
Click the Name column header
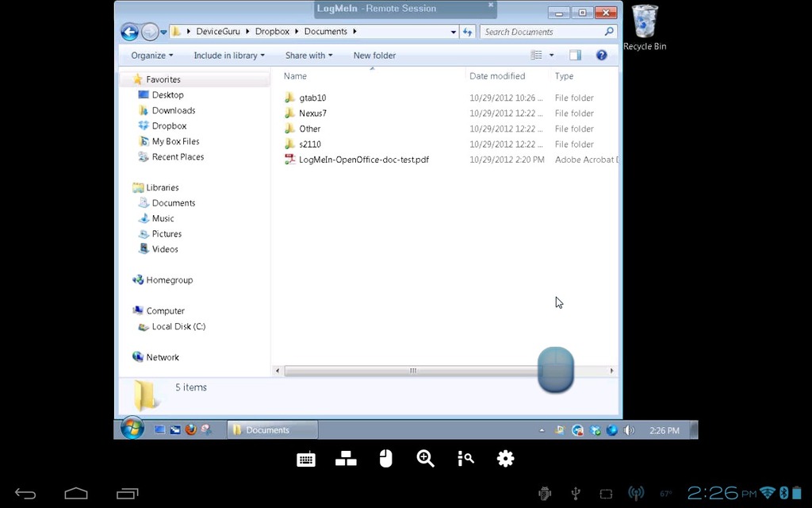click(x=295, y=76)
